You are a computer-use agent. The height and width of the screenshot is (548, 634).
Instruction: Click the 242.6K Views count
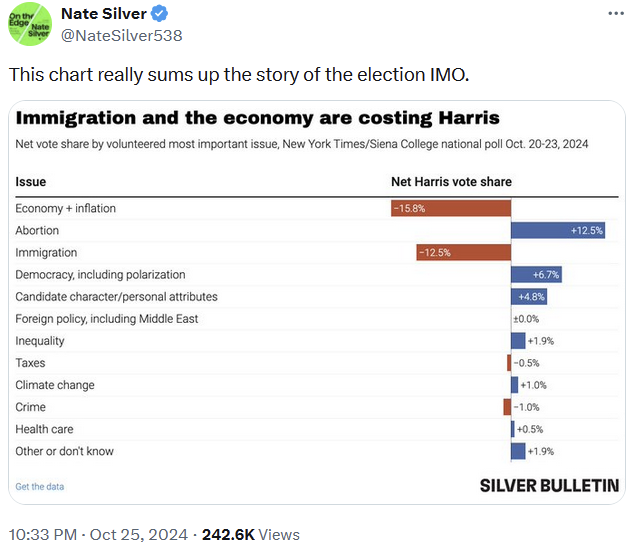(251, 534)
